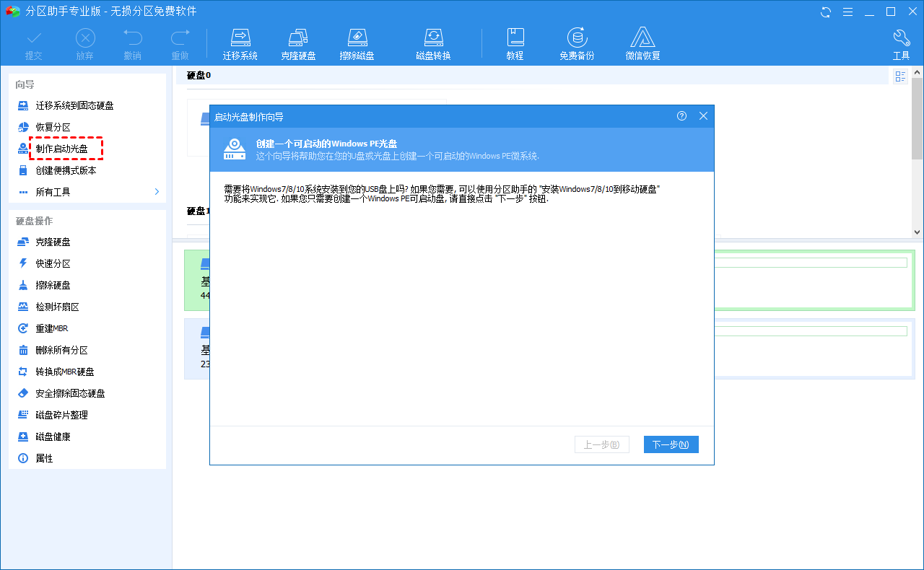
Task: Click the scrollbar down arrow in disk list
Action: tap(917, 232)
